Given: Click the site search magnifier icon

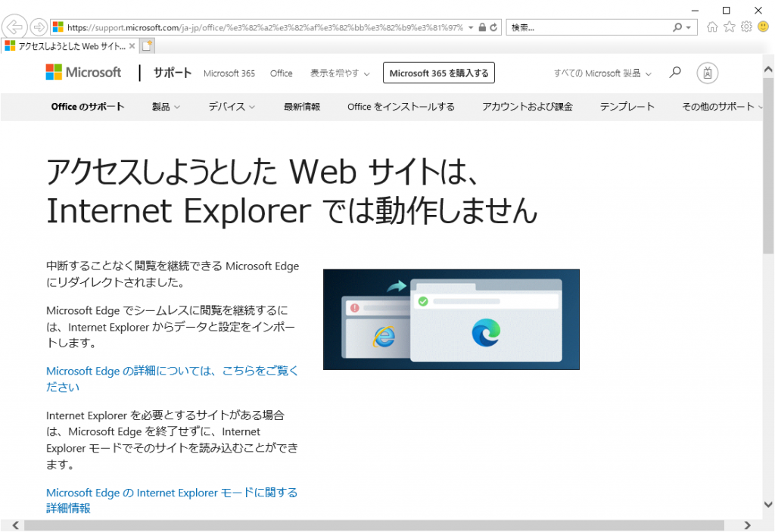Looking at the screenshot, I should 674,73.
